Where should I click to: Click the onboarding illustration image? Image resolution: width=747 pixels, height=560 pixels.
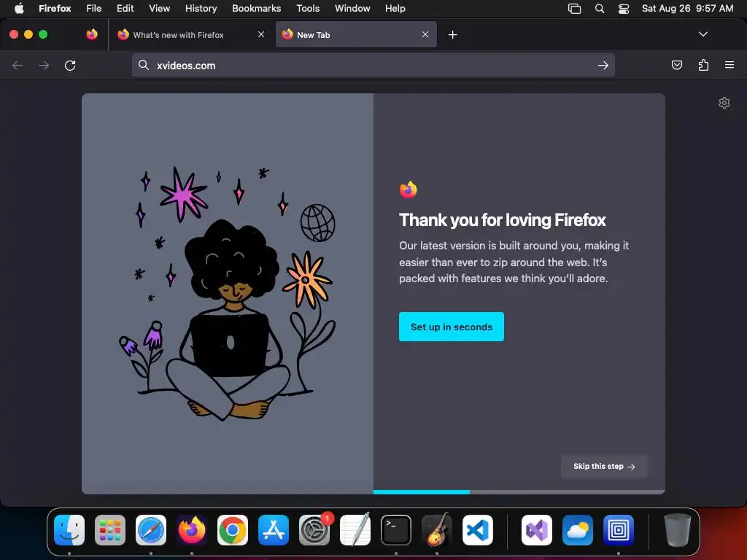[x=228, y=293]
